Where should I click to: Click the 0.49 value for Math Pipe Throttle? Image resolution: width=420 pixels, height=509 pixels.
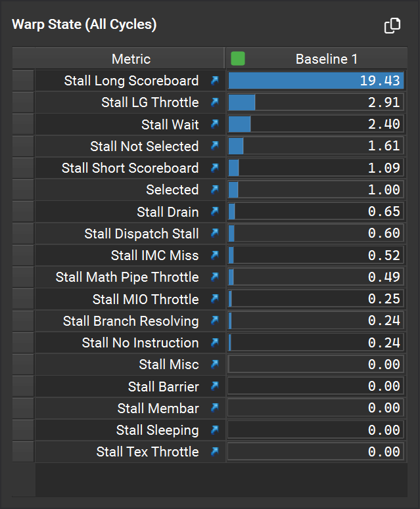point(384,277)
